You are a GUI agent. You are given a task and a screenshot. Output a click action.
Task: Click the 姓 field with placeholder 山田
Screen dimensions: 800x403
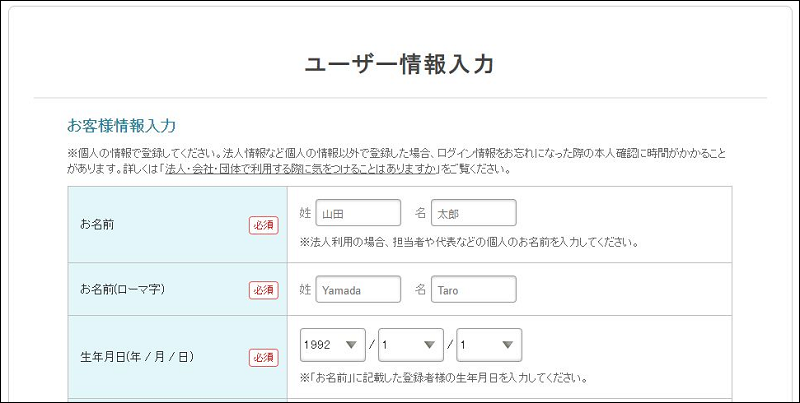(357, 213)
